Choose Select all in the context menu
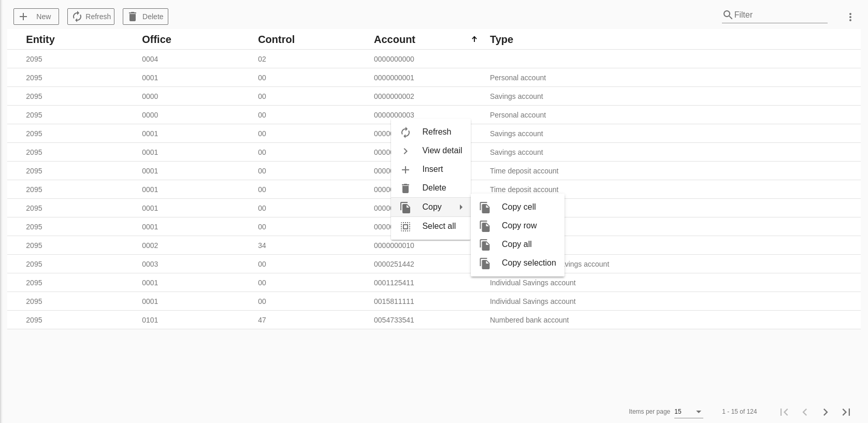The height and width of the screenshot is (423, 868). (431, 226)
